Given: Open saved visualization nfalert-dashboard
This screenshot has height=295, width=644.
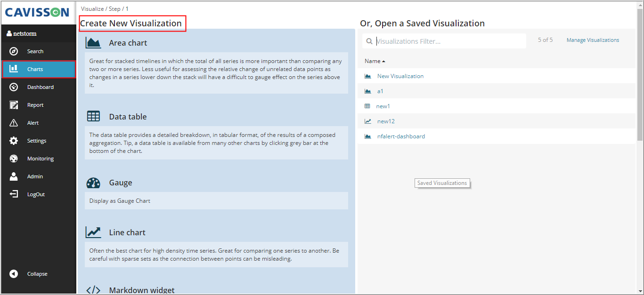Looking at the screenshot, I should (x=401, y=136).
